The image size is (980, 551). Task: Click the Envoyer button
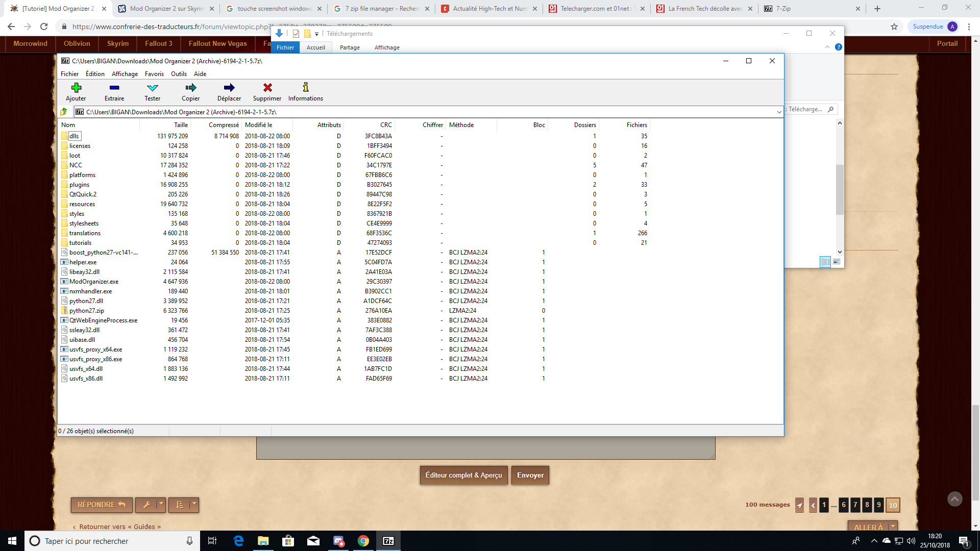[x=530, y=475]
